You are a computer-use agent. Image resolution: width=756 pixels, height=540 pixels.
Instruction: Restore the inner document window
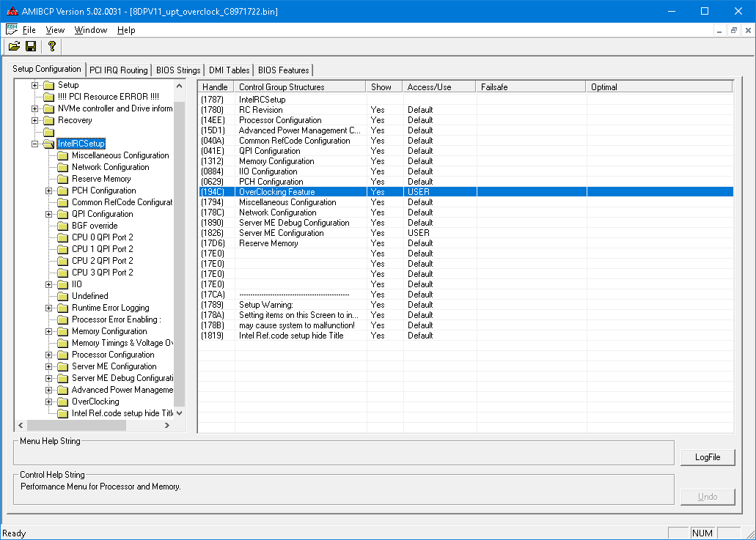coord(733,30)
